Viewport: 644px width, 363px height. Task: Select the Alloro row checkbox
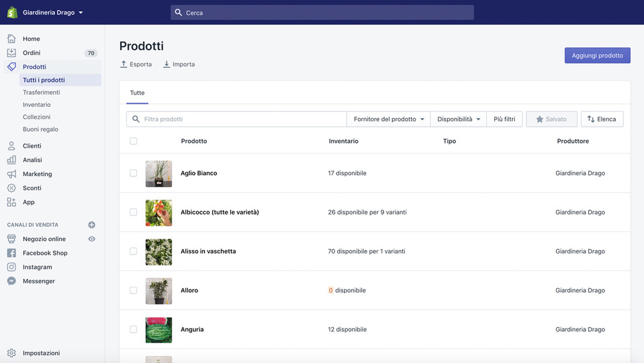133,290
